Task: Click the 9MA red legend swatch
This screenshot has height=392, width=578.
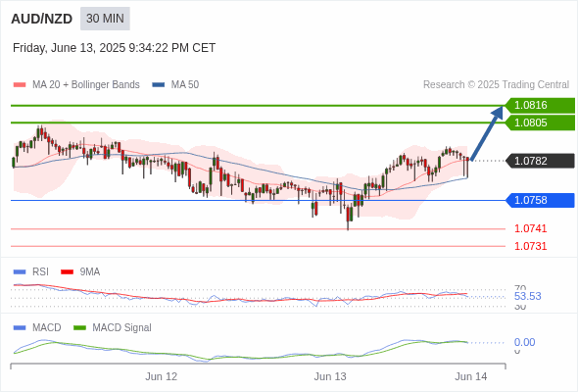Action: point(67,272)
